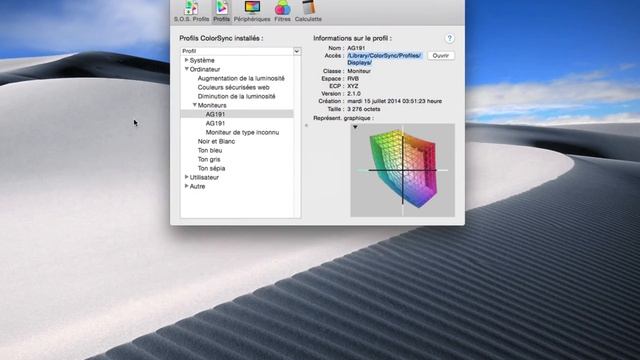This screenshot has width=640, height=360.
Task: Open the Profil column dropdown arrow
Action: point(297,51)
